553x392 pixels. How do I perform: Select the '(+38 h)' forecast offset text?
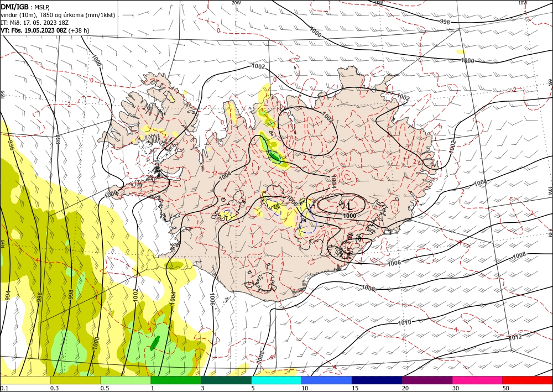79,30
